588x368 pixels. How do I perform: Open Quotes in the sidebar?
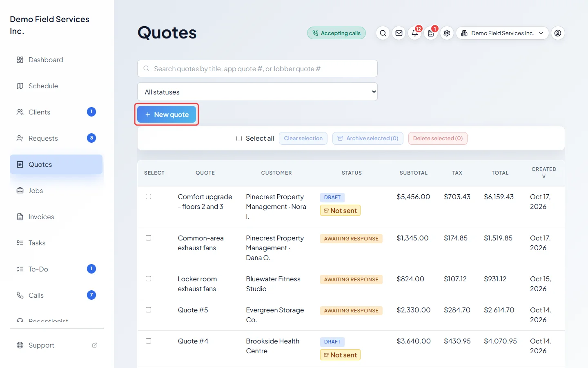coord(56,164)
